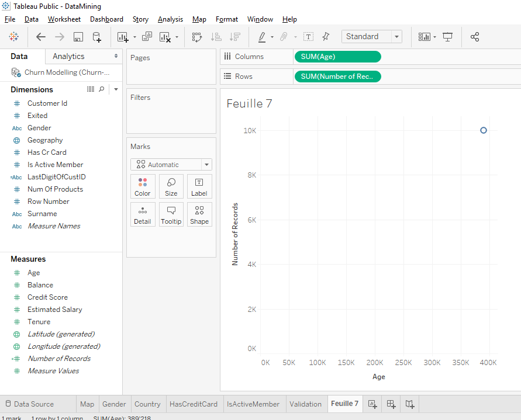
Task: Open the Analysis menu
Action: 170,19
